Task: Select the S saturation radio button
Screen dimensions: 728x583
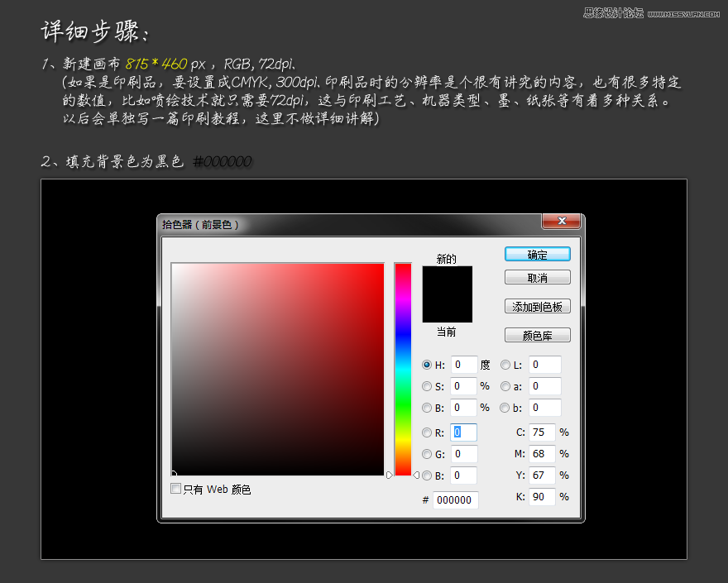Action: 427,386
